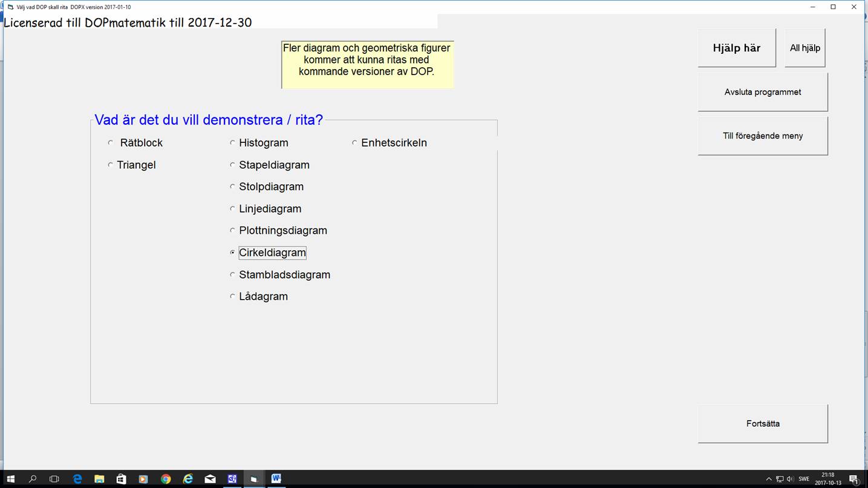Viewport: 868px width, 488px height.
Task: Select the Stambladsdiagram radio option
Action: pos(232,275)
